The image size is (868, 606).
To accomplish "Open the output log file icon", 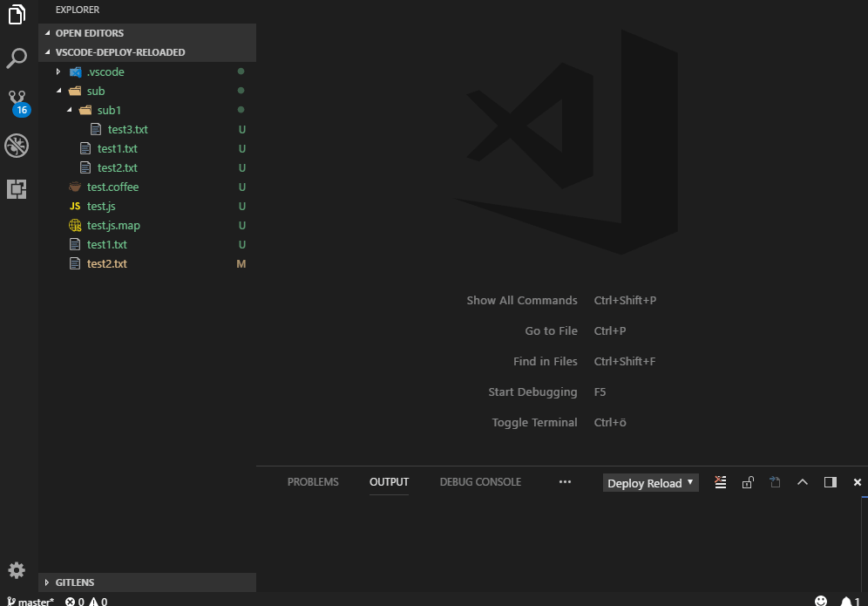I will point(775,482).
